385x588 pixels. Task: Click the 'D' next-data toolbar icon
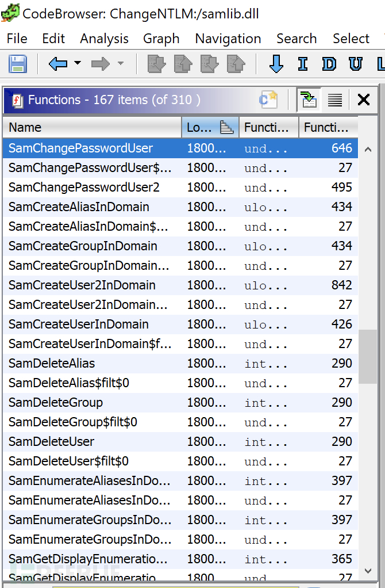tap(329, 64)
